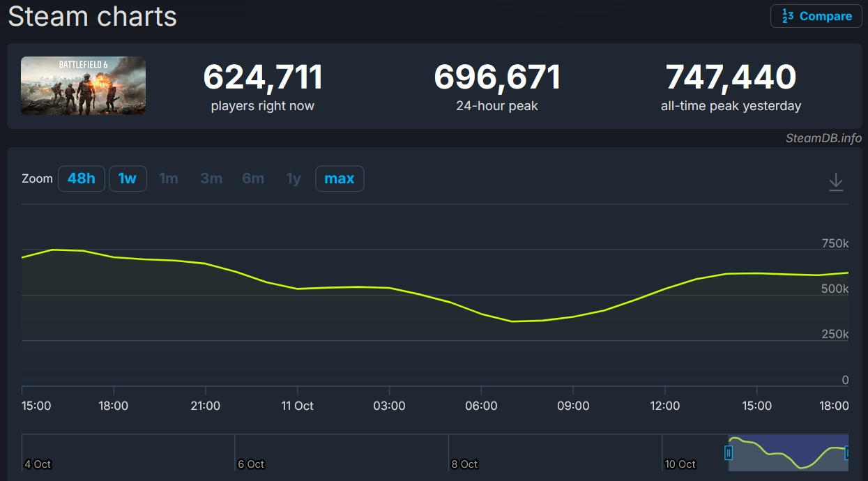Click the chart download icon
The height and width of the screenshot is (481, 868).
(x=835, y=183)
